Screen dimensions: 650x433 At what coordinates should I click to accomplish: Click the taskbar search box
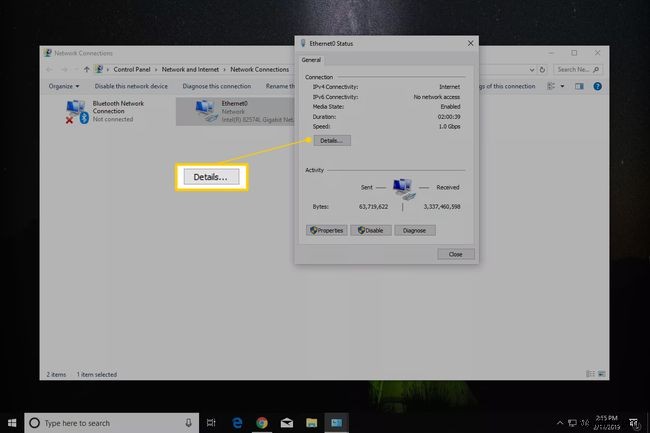112,423
